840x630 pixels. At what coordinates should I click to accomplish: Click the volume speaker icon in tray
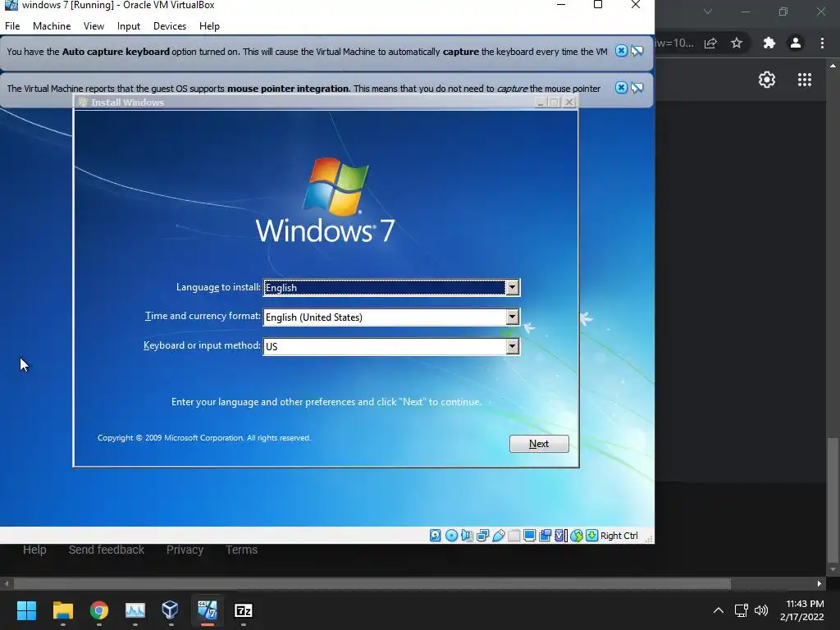coord(761,610)
